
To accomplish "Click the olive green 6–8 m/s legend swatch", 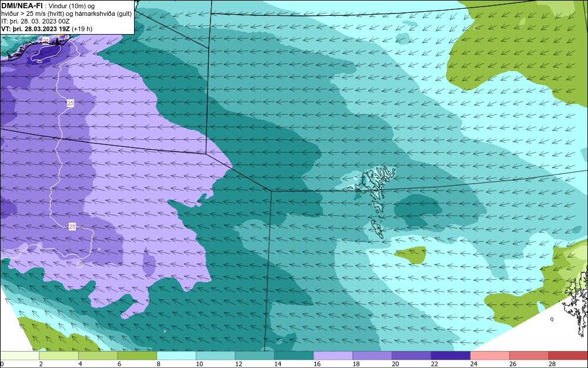I will [x=137, y=355].
